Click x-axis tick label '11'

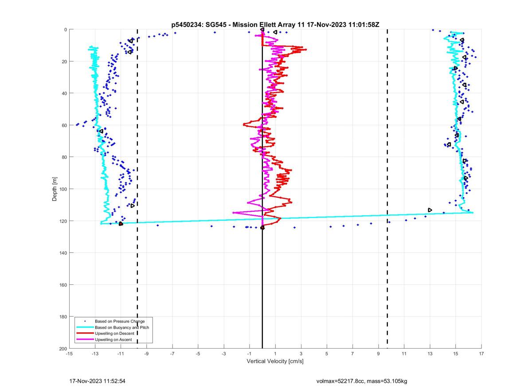(404, 354)
